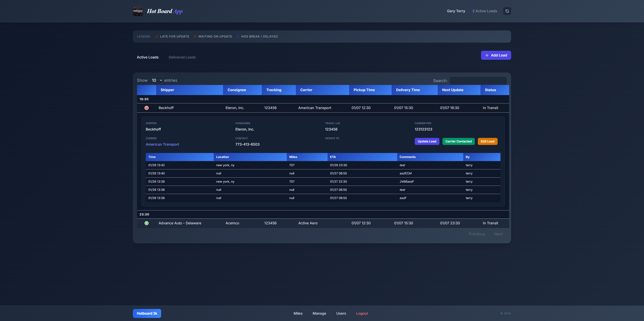Click the Edit Load button

coord(487,141)
